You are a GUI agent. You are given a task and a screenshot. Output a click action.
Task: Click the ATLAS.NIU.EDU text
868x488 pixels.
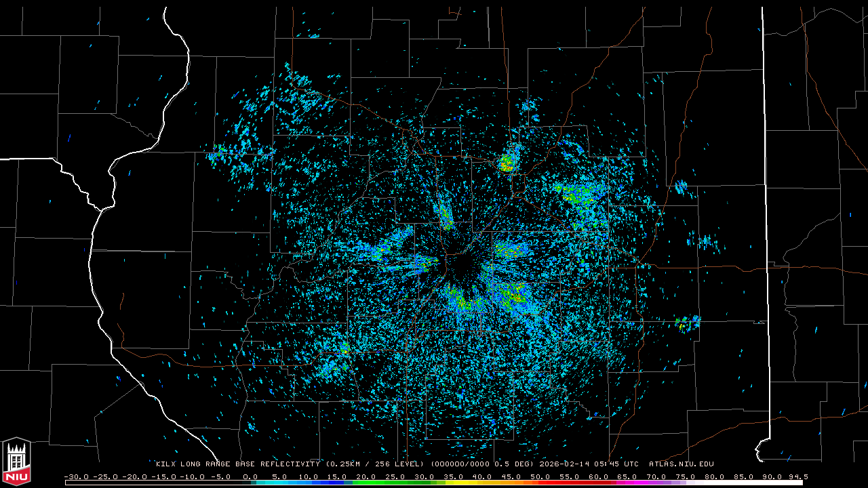click(682, 464)
